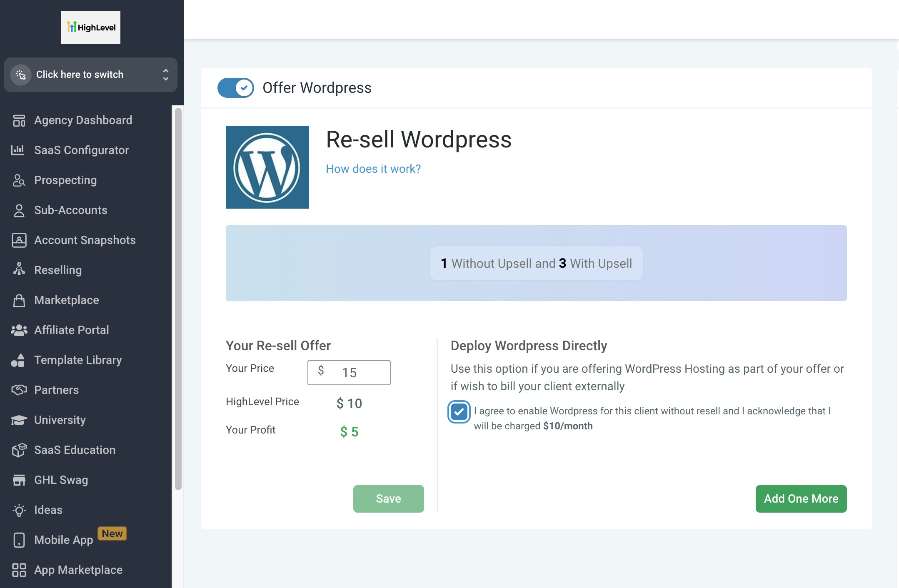Click the Prospecting person-search icon
Screen dimensions: 899x588
(x=19, y=180)
